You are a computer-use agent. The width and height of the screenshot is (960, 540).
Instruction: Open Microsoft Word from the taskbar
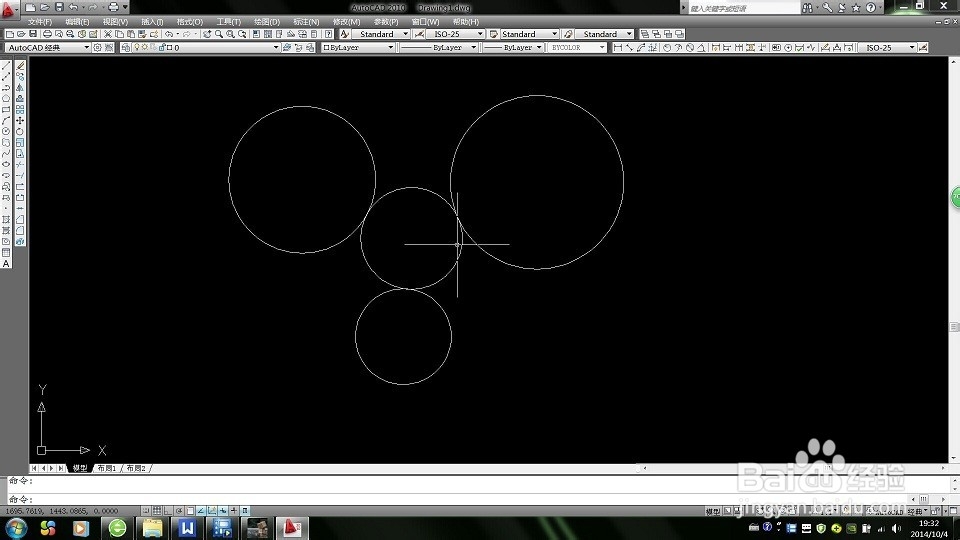pyautogui.click(x=187, y=528)
